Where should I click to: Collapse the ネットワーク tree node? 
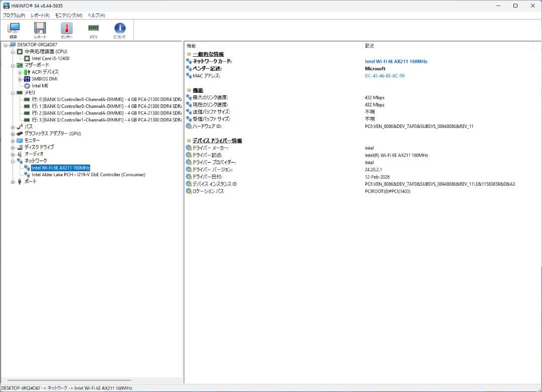(13, 161)
